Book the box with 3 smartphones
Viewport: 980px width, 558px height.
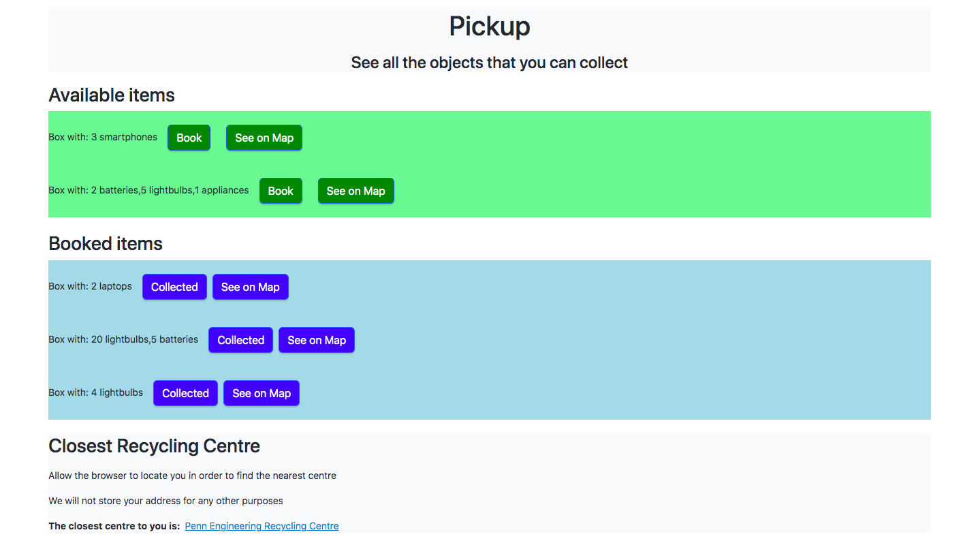tap(189, 138)
